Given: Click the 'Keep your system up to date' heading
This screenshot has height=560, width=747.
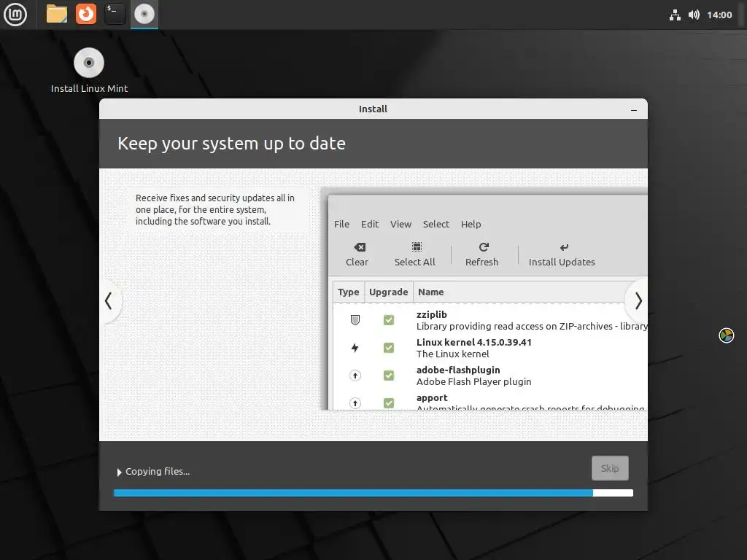Looking at the screenshot, I should [x=231, y=144].
